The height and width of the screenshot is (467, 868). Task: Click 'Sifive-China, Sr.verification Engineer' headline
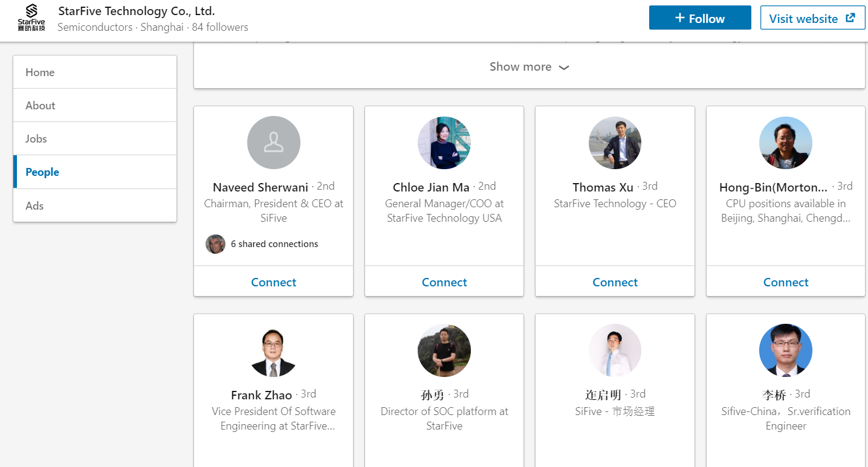(786, 419)
